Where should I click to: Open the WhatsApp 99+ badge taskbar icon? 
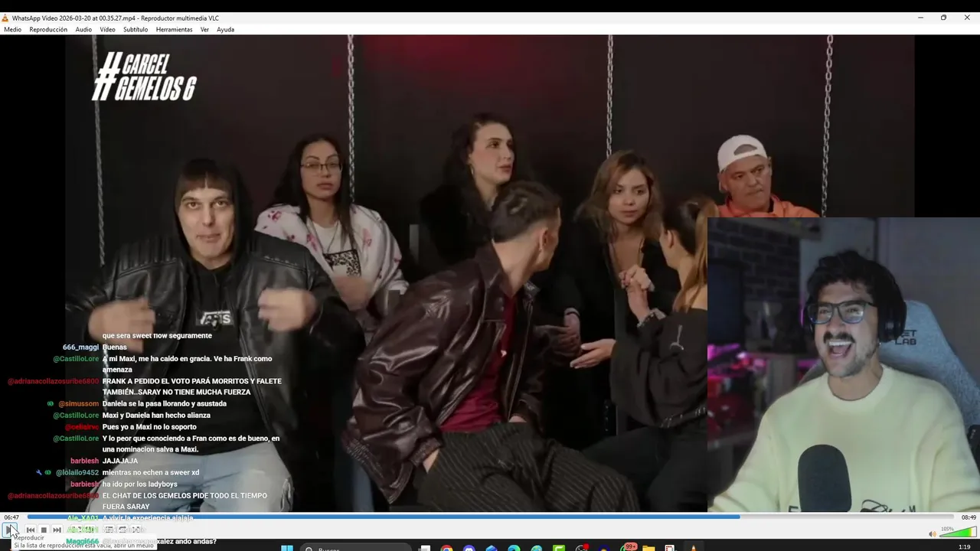pyautogui.click(x=628, y=547)
